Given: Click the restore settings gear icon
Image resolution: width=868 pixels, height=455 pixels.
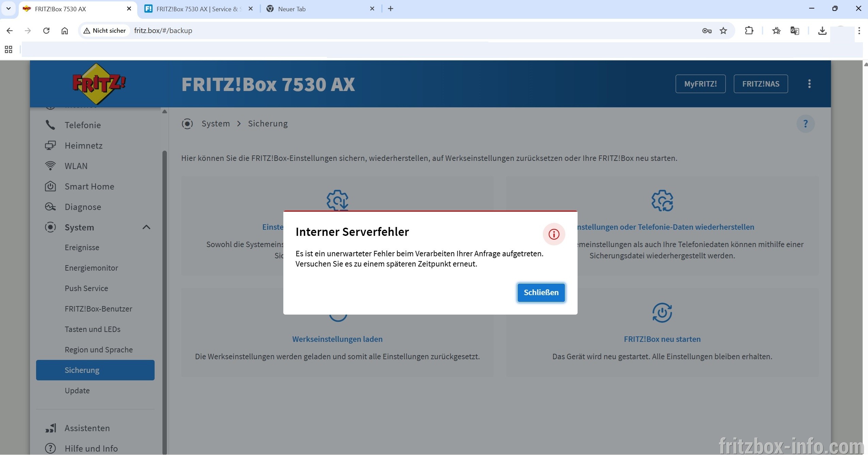Looking at the screenshot, I should 662,201.
